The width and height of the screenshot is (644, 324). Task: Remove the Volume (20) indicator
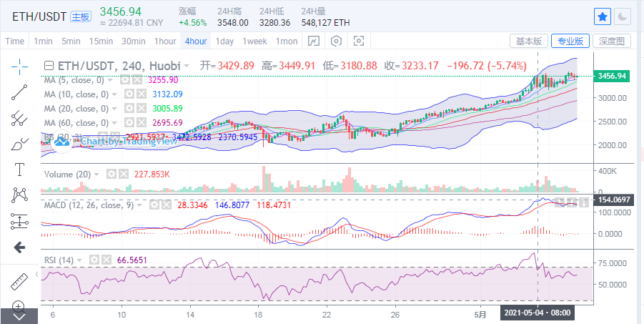click(x=123, y=174)
